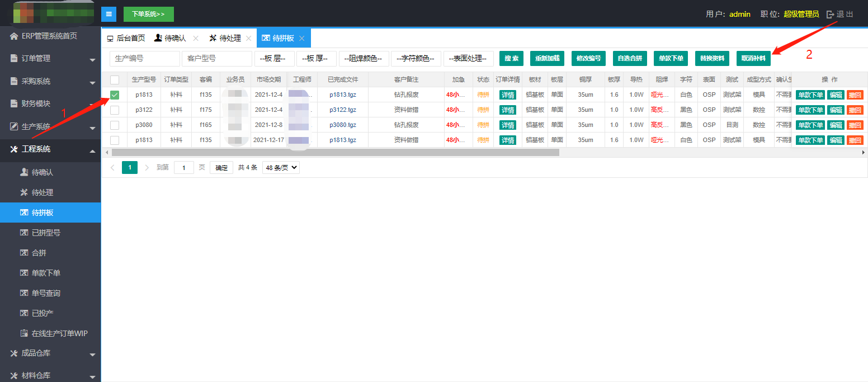Uncheck the p1813 first row checkbox
The image size is (868, 382).
point(115,95)
